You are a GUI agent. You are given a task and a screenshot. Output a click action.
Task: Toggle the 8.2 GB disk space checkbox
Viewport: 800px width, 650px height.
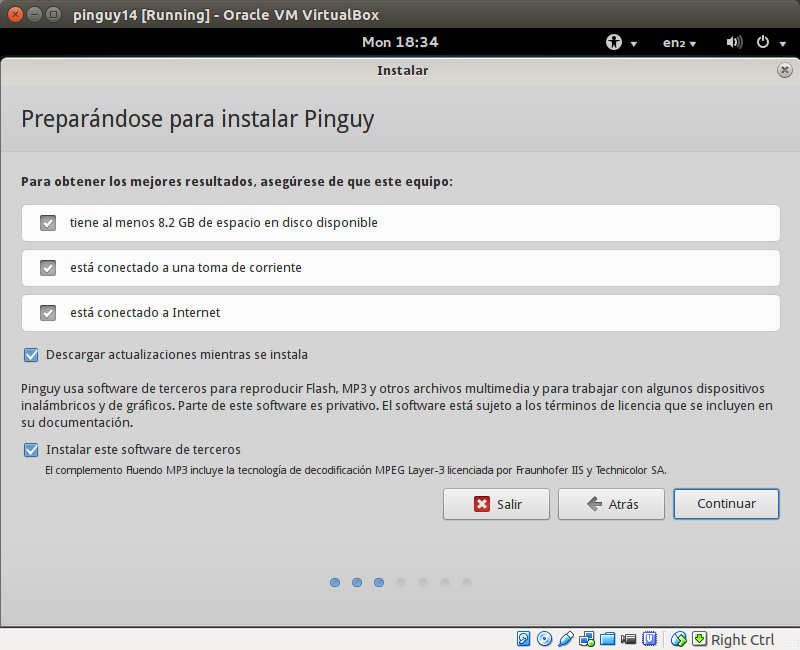tap(48, 223)
